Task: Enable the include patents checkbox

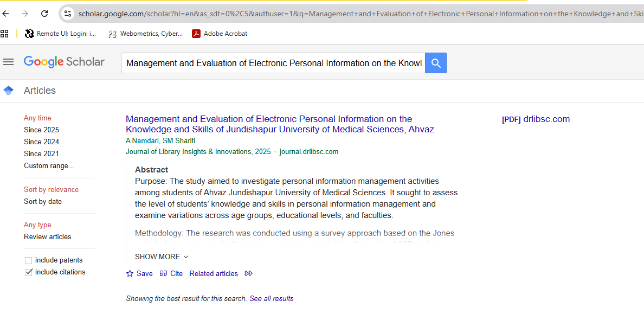Action: pyautogui.click(x=28, y=260)
